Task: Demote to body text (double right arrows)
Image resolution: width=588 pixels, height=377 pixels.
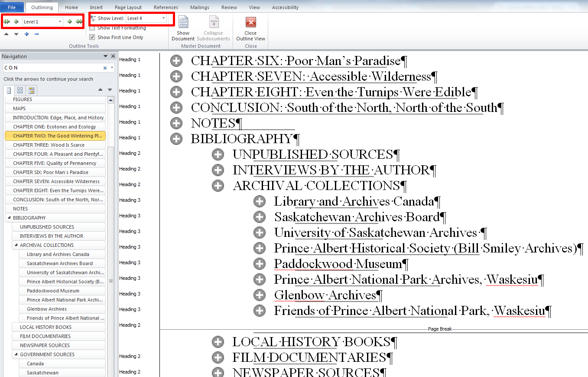Action: click(x=79, y=22)
